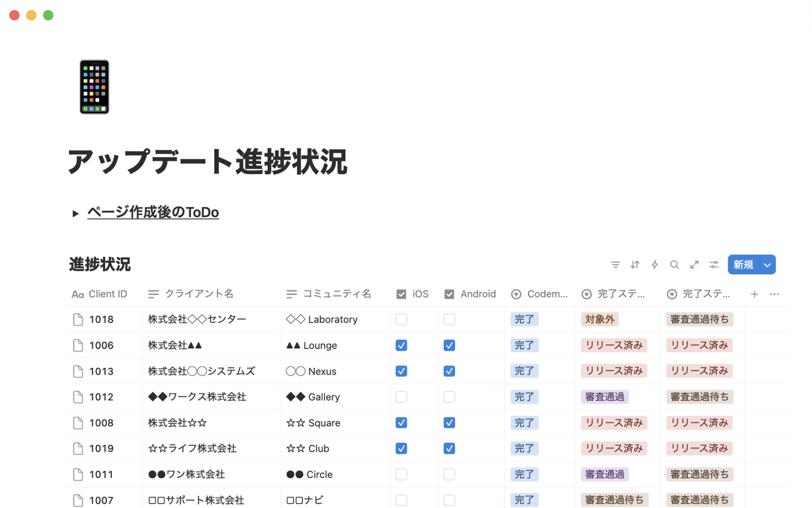Check the iOS checkbox for row 1018
812x508 pixels.
(401, 319)
